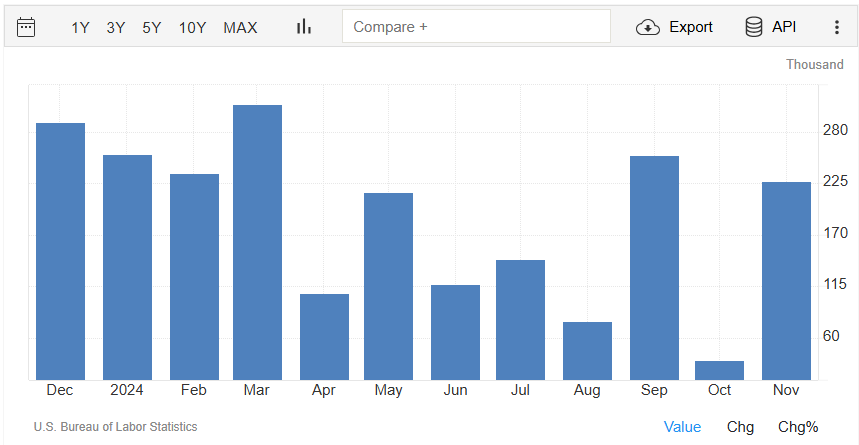Click the Nov bar in the chart
The width and height of the screenshot is (859, 445).
[786, 281]
